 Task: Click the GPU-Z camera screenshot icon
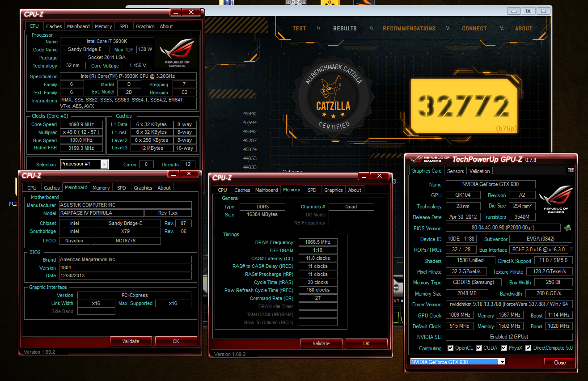click(x=571, y=170)
